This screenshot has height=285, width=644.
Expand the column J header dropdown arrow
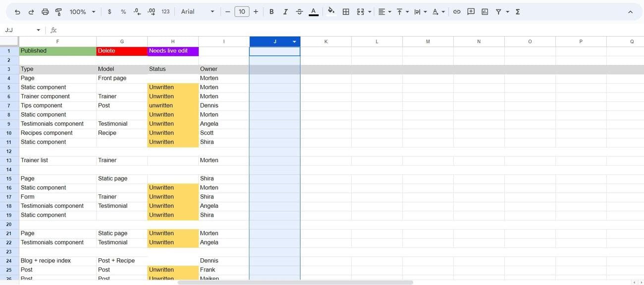point(294,42)
